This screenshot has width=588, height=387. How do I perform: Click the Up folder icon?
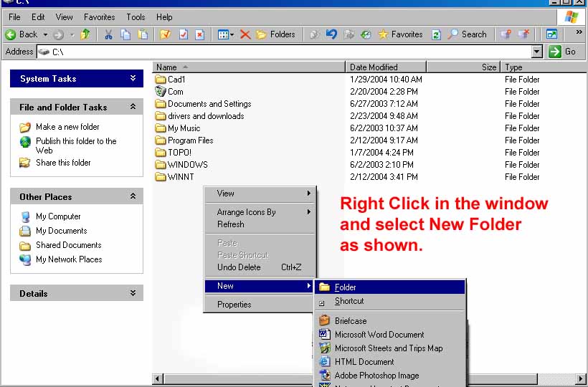click(x=86, y=34)
